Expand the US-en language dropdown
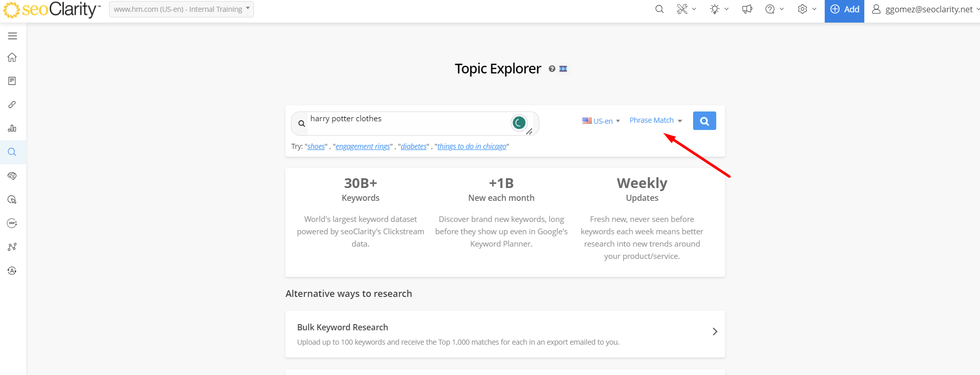The width and height of the screenshot is (980, 375). point(601,121)
